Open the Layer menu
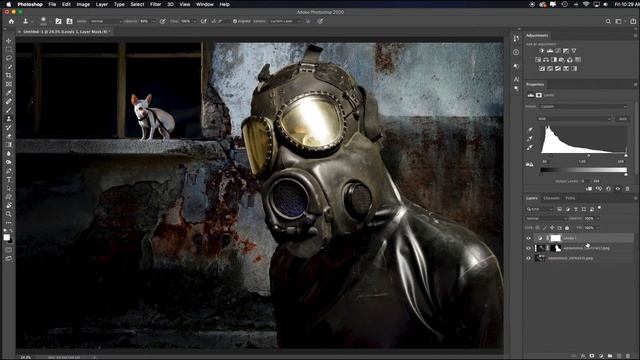 pos(102,4)
